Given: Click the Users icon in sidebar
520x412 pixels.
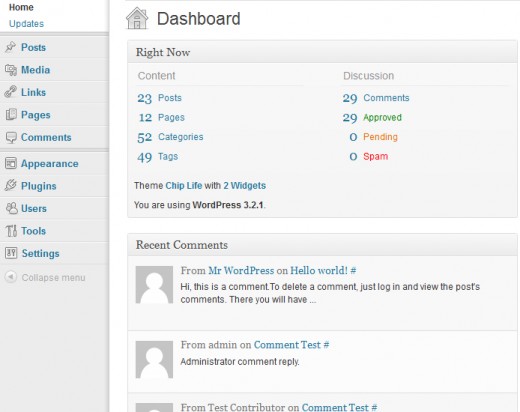Looking at the screenshot, I should pyautogui.click(x=11, y=208).
